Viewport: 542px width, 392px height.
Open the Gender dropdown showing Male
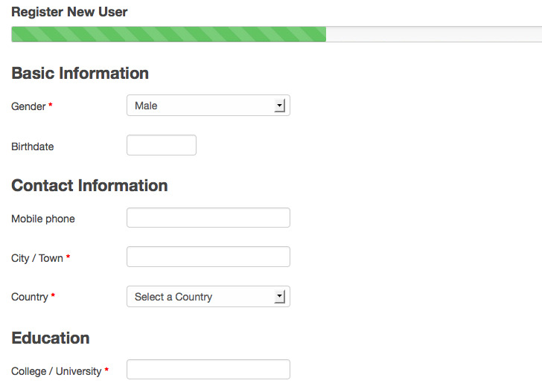coord(208,106)
